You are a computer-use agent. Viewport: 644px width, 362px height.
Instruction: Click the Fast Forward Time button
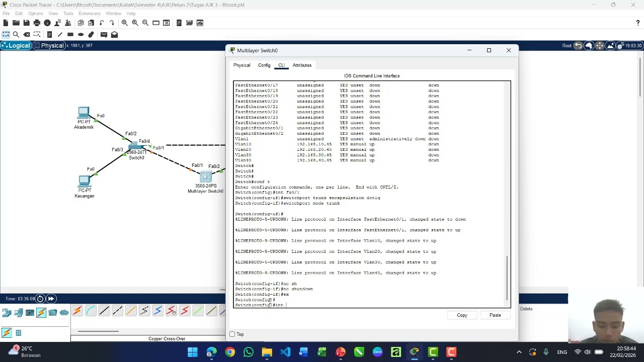(x=51, y=299)
